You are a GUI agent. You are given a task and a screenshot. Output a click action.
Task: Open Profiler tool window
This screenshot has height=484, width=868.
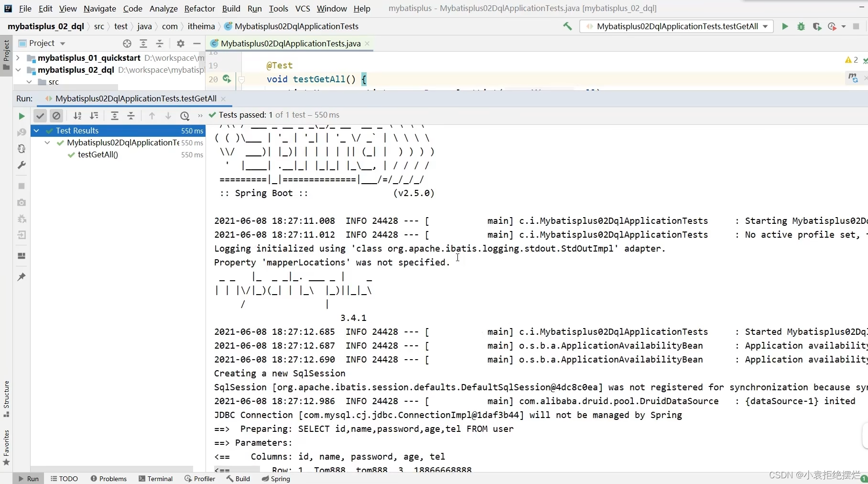pos(200,478)
